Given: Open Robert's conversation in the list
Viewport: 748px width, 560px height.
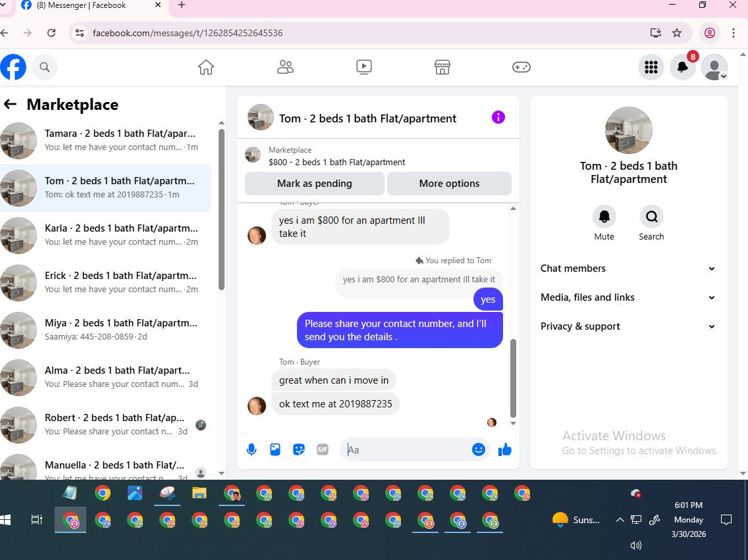Looking at the screenshot, I should coord(105,424).
